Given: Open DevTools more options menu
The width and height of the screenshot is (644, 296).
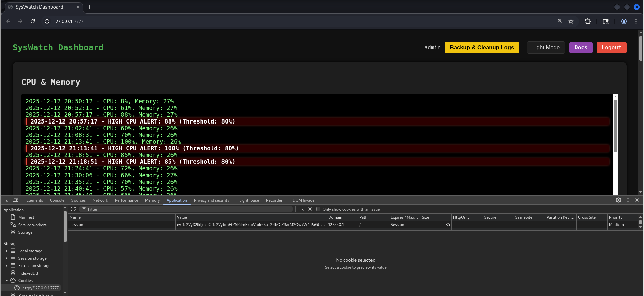Looking at the screenshot, I should point(628,200).
